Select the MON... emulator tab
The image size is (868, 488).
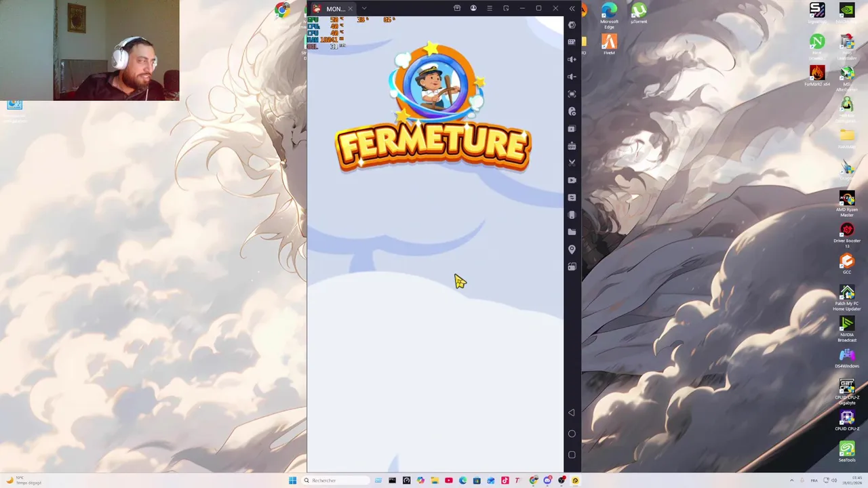coord(332,9)
